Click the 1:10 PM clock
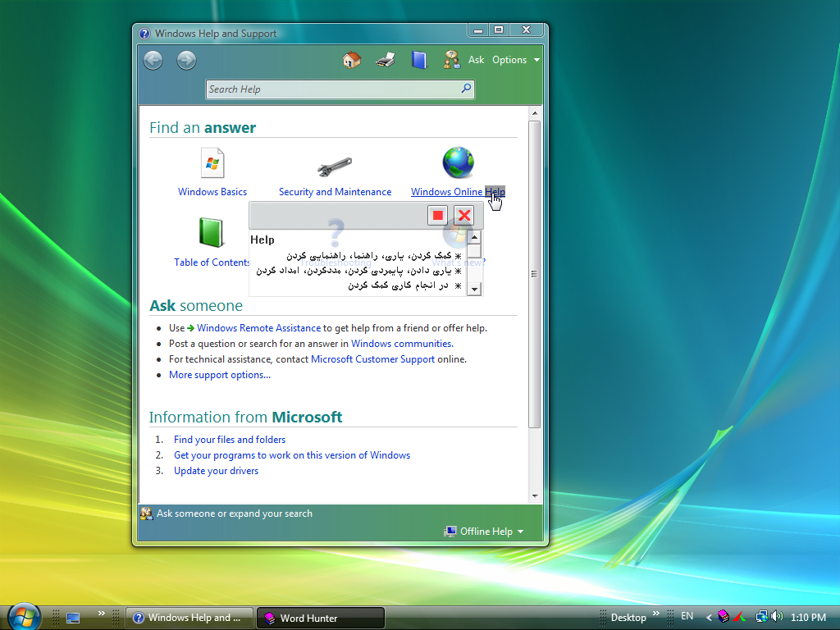840x630 pixels. click(x=808, y=617)
